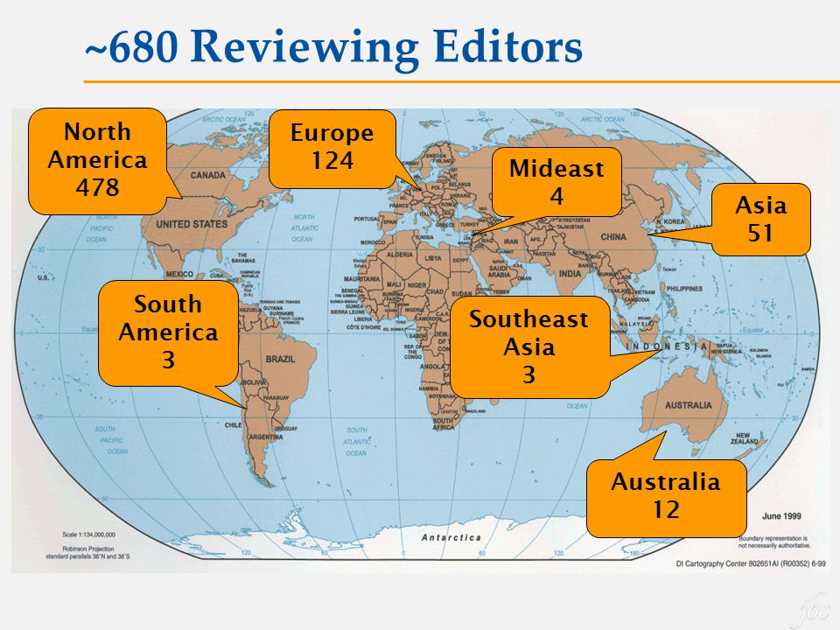Click the NIGER country label
Image resolution: width=840 pixels, height=630 pixels.
pos(417,285)
